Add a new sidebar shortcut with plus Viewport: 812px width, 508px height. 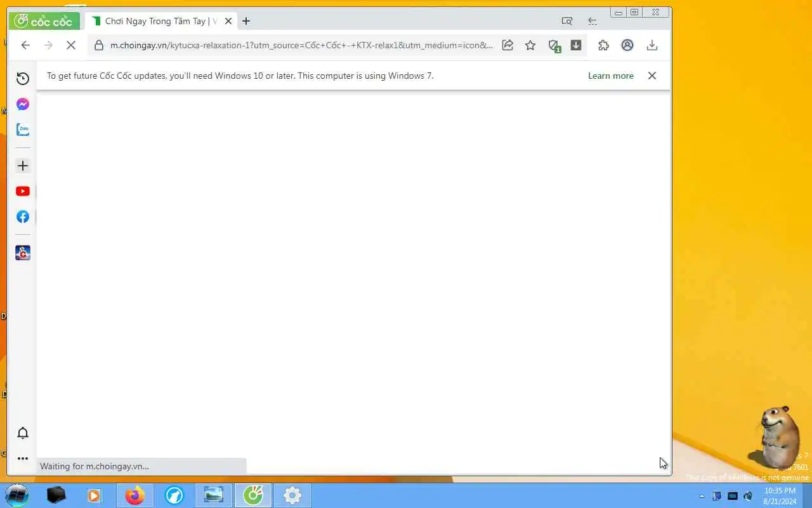[x=23, y=166]
